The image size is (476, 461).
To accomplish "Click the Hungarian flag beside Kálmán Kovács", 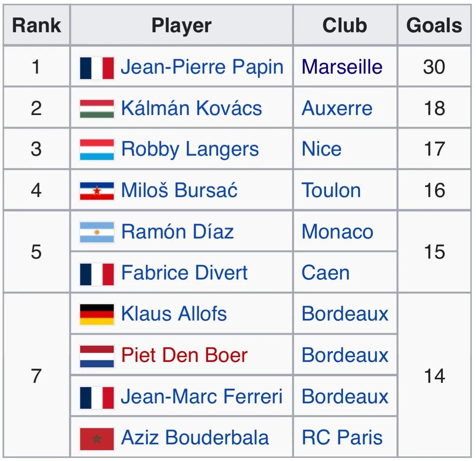I will 97,109.
